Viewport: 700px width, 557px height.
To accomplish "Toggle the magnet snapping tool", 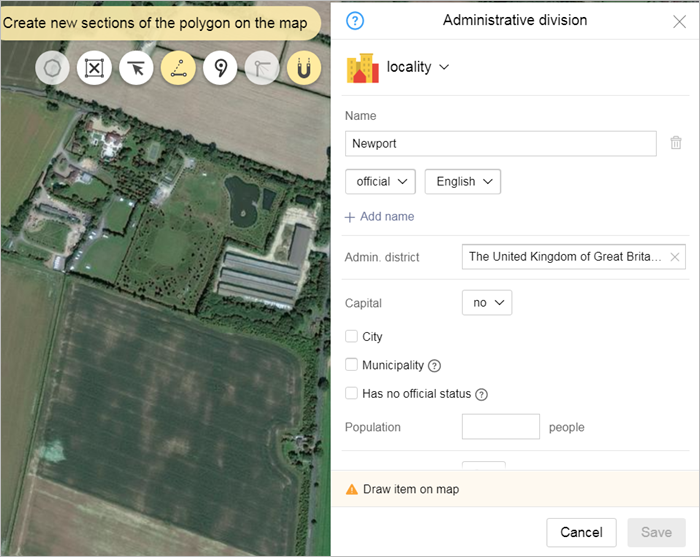I will [304, 68].
